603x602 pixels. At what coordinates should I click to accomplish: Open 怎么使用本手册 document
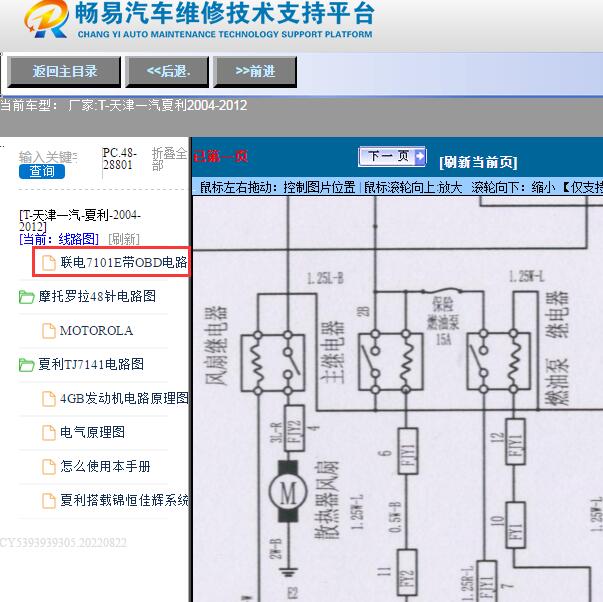[x=105, y=466]
